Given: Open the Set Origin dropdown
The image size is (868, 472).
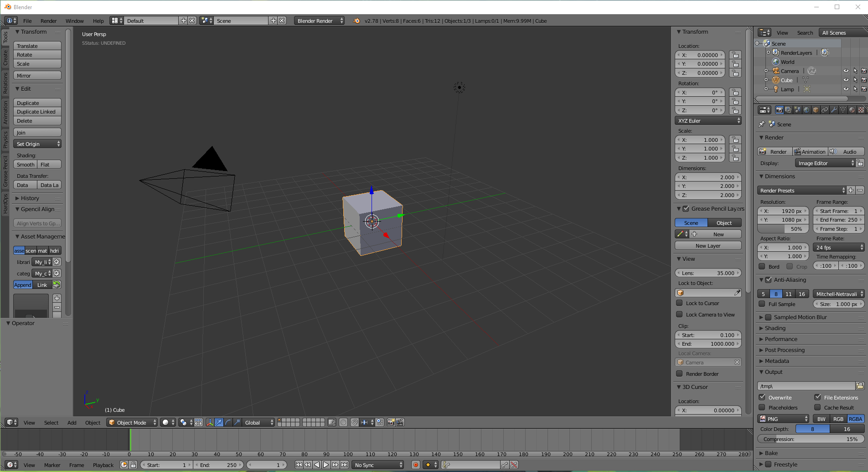Looking at the screenshot, I should point(37,144).
